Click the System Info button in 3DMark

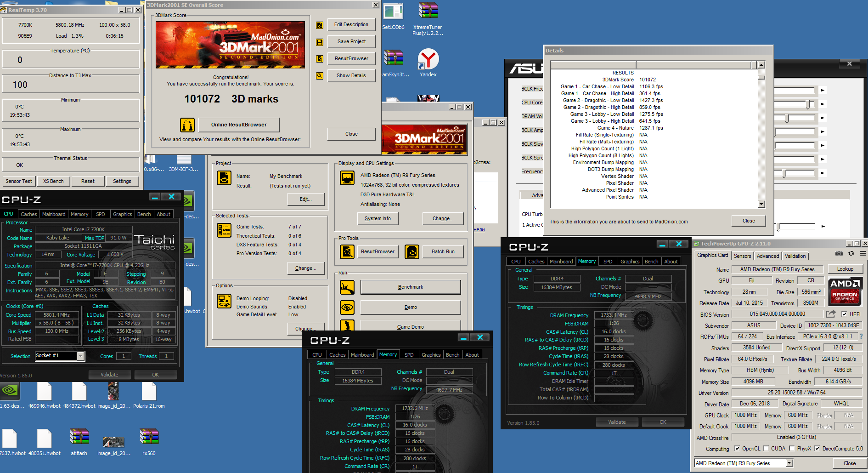pos(378,218)
